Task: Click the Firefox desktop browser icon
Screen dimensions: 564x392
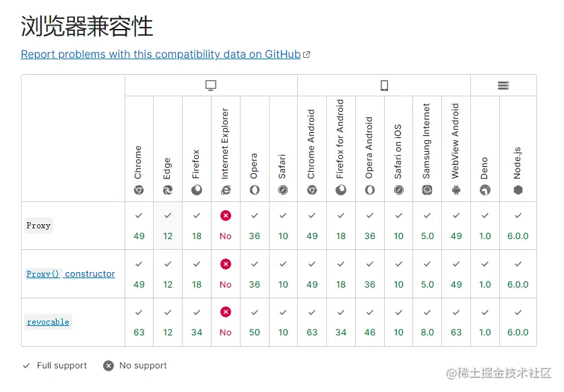Action: click(x=196, y=190)
